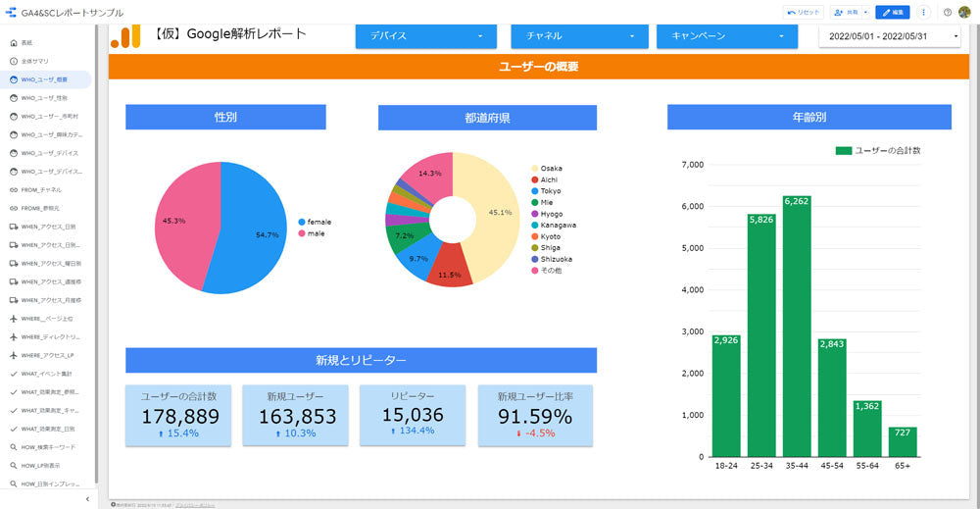
Task: Toggle the female legend entry
Action: point(318,222)
